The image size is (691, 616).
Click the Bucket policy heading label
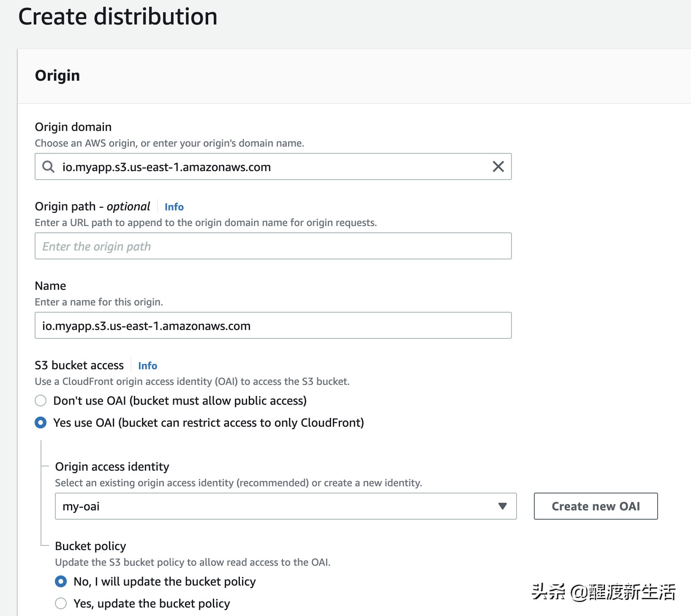[90, 546]
